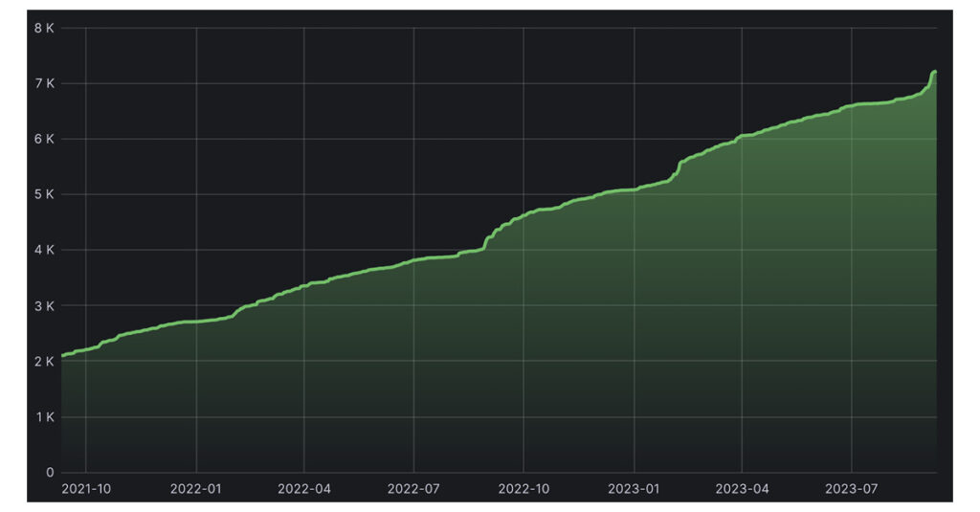Click the 2 K y-axis label
The height and width of the screenshot is (512, 980).
[x=44, y=362]
